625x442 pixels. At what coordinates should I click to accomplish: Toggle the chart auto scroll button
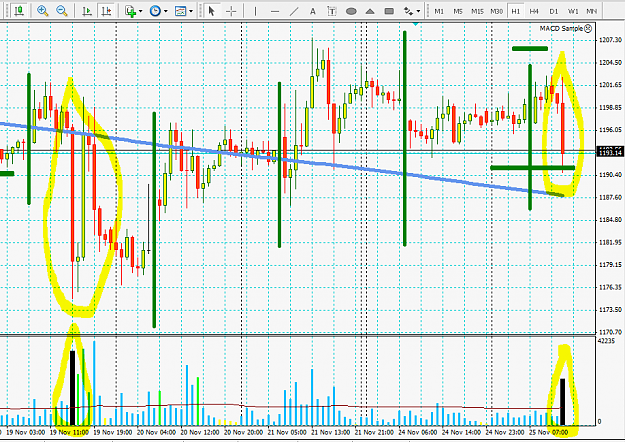[x=87, y=11]
